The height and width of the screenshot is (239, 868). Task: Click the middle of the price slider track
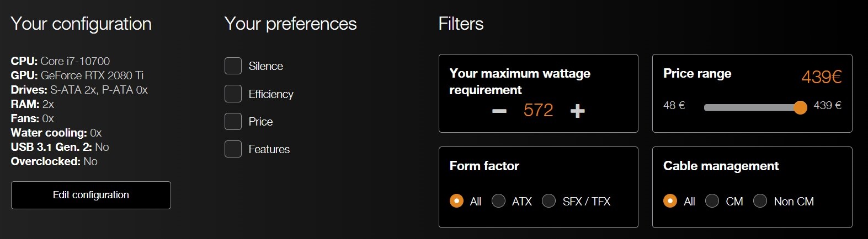click(752, 108)
